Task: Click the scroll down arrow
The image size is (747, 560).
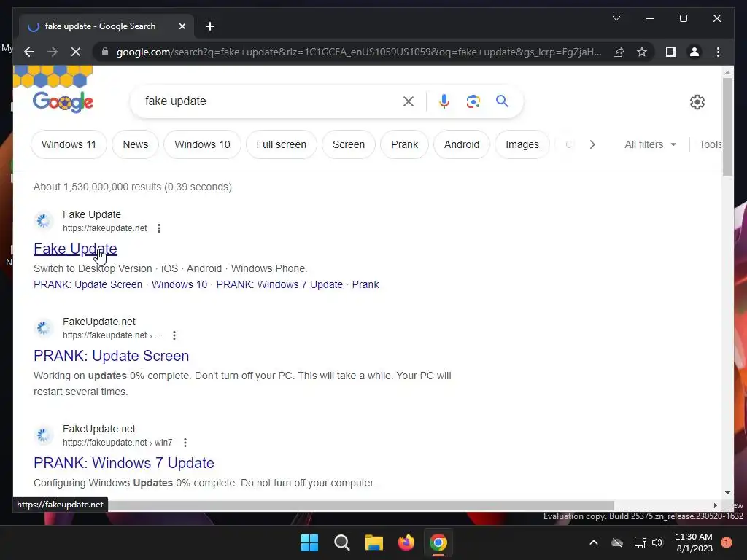Action: tap(727, 493)
